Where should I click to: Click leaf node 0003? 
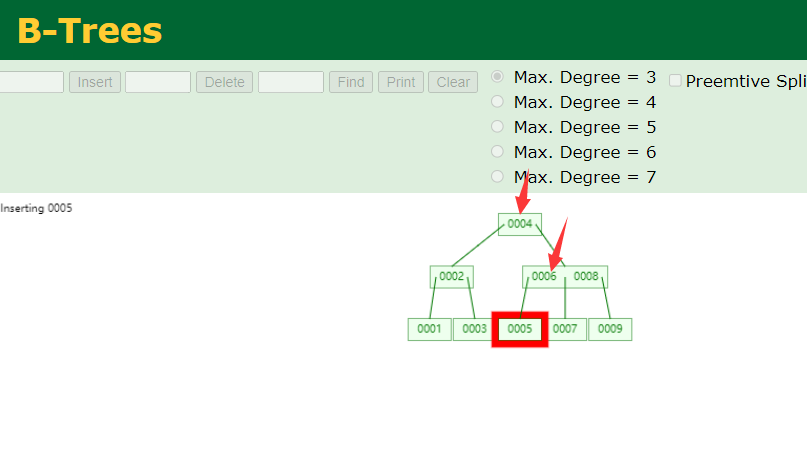474,329
